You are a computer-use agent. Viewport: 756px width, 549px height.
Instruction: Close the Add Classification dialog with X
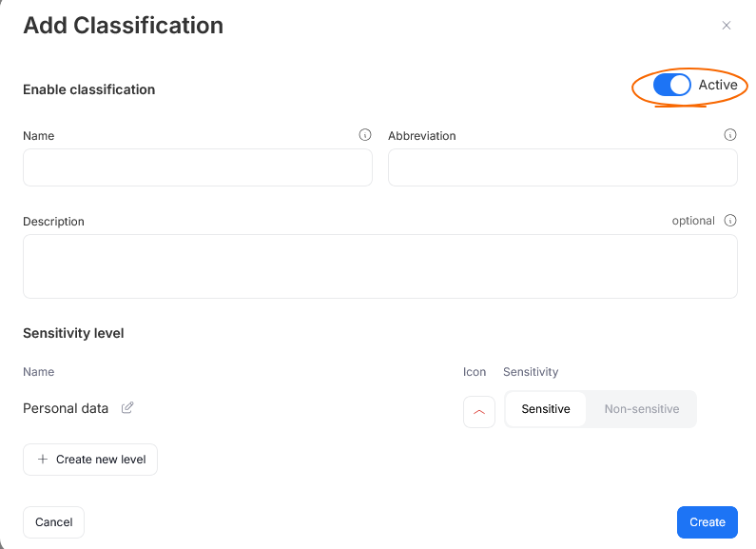tap(727, 26)
